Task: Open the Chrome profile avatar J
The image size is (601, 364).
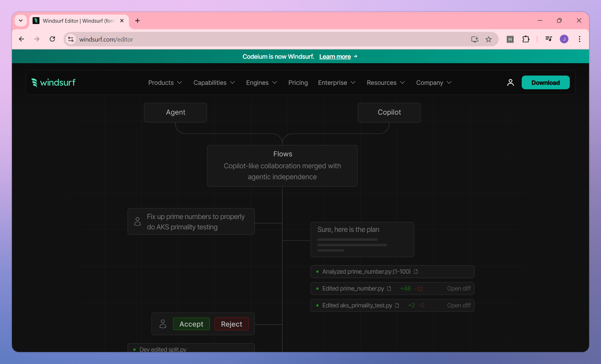Action: point(564,39)
